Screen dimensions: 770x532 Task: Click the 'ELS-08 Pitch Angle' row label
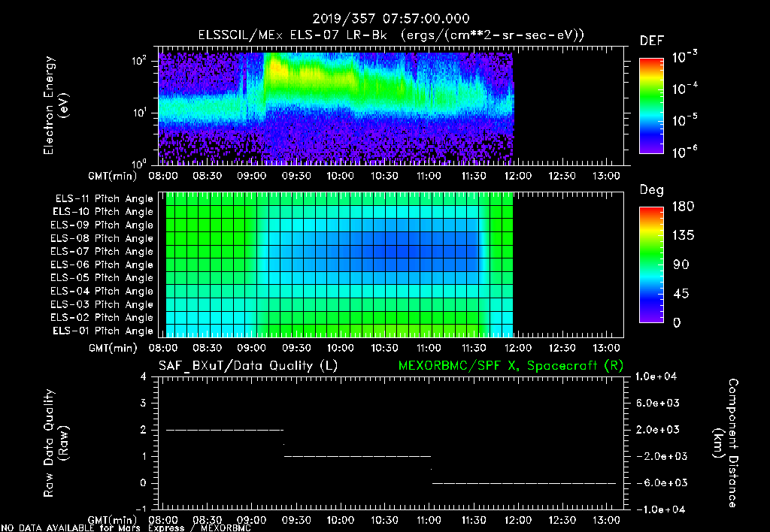click(x=102, y=238)
